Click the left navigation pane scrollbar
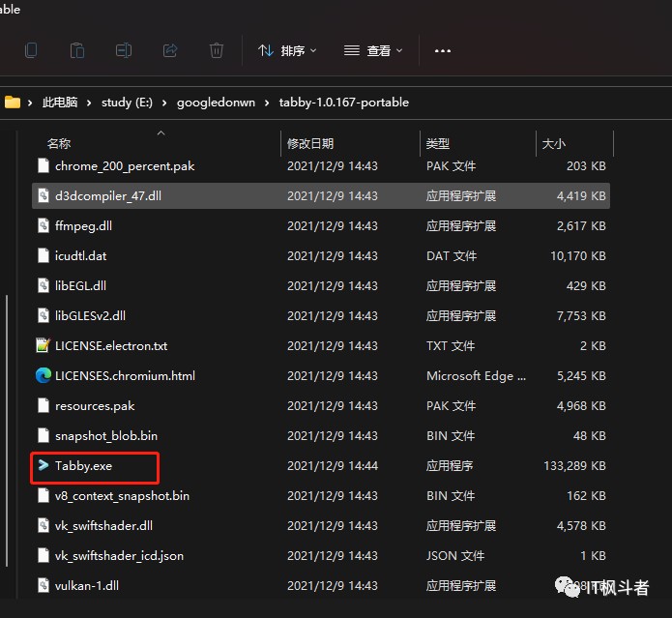672x618 pixels. point(7,430)
